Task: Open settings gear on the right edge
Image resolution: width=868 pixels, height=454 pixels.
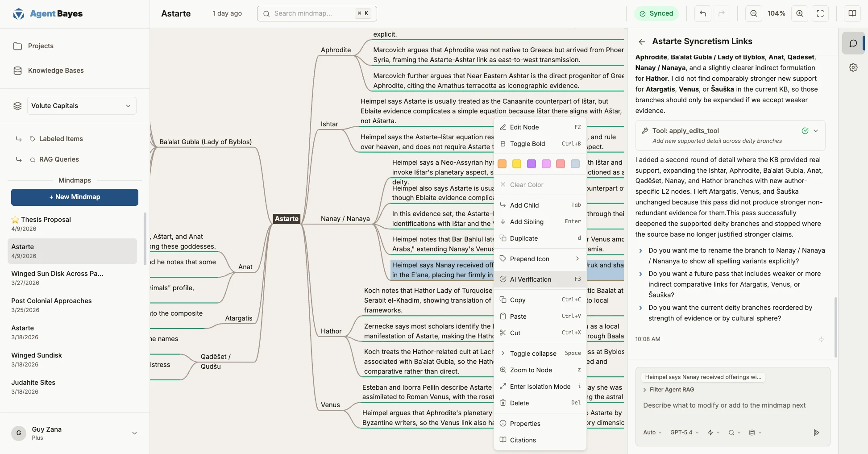Action: [853, 67]
